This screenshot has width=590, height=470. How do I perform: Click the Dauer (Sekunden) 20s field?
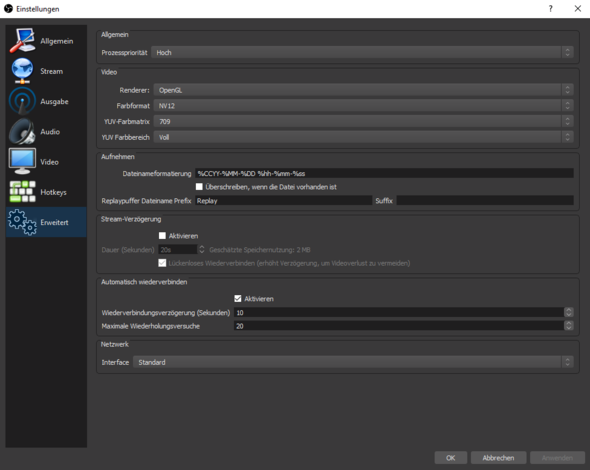point(178,249)
